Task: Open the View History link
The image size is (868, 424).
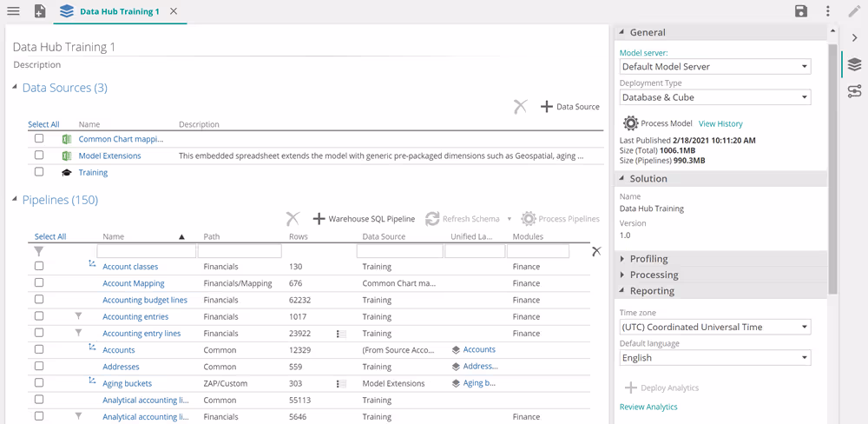Action: (x=720, y=124)
